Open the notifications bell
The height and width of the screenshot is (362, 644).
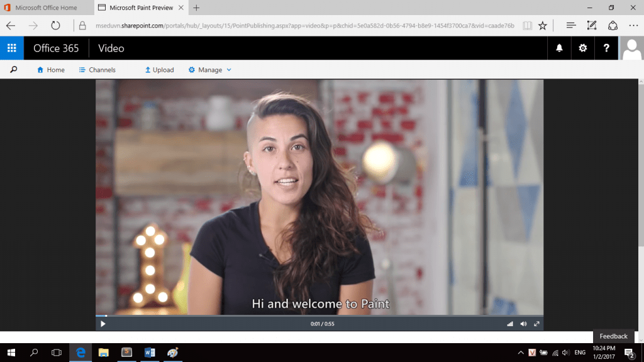tap(559, 48)
